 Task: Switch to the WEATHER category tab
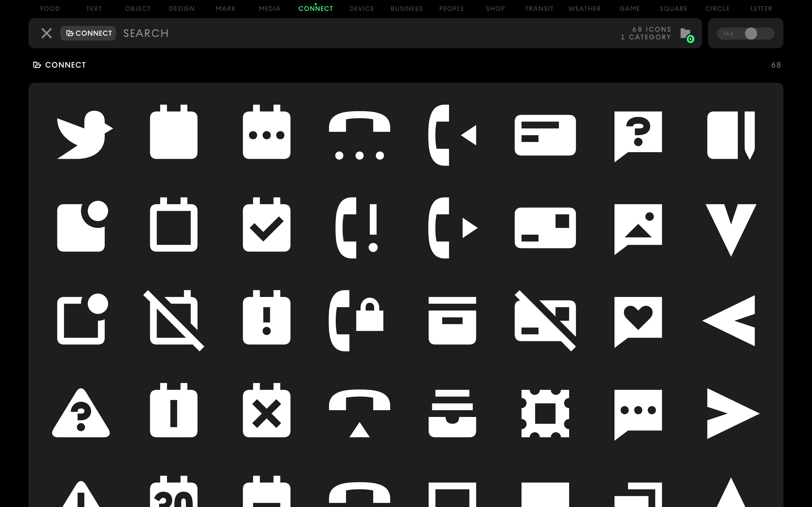tap(584, 9)
